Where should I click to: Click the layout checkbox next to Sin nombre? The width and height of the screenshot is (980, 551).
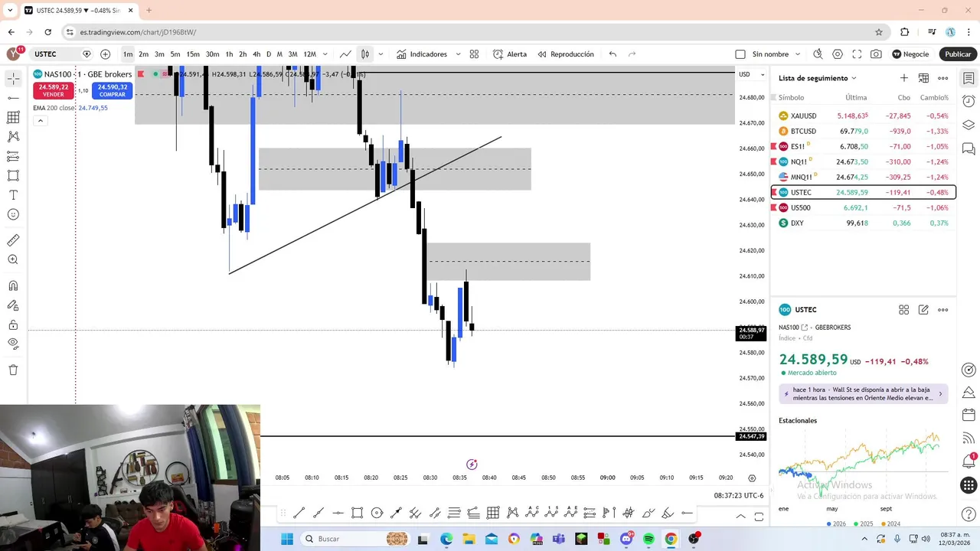pos(740,54)
